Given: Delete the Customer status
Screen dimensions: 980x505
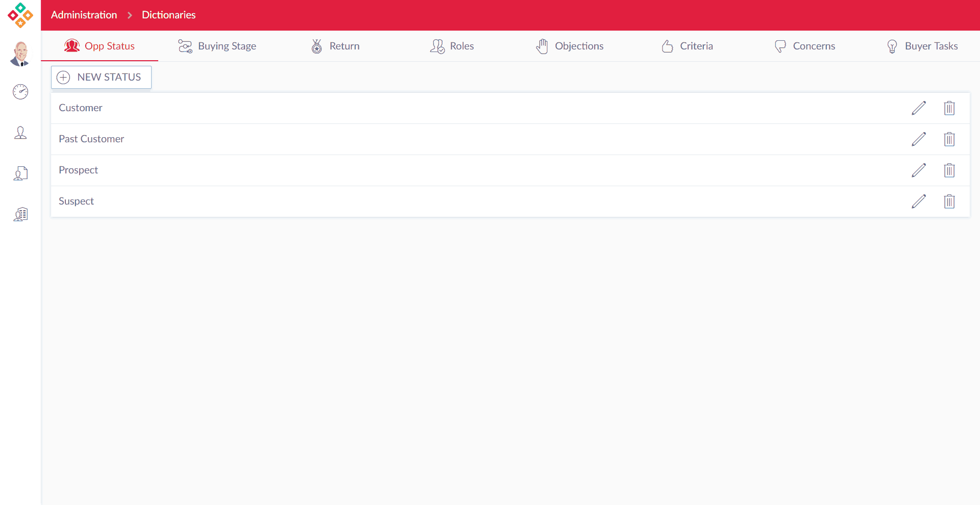Looking at the screenshot, I should tap(949, 108).
